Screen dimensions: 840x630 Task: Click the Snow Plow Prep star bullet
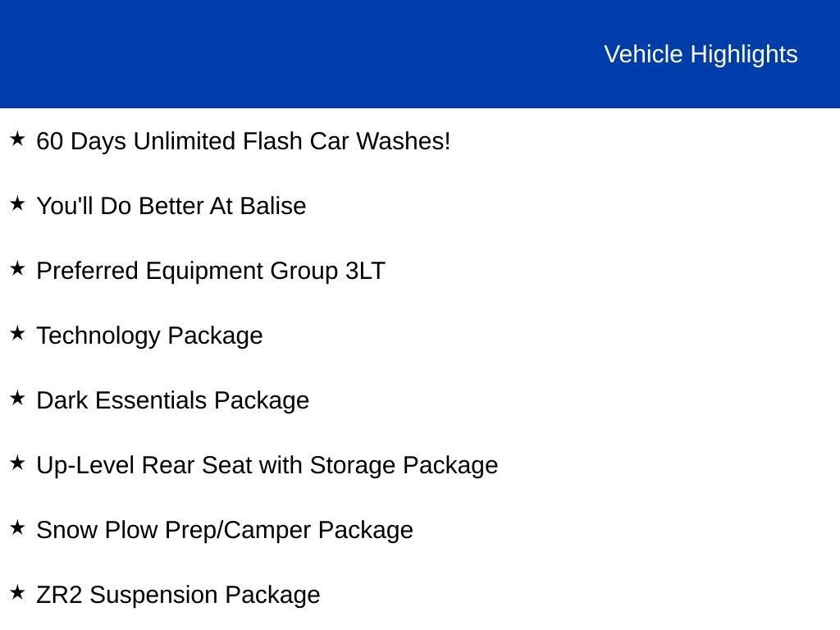tap(17, 527)
